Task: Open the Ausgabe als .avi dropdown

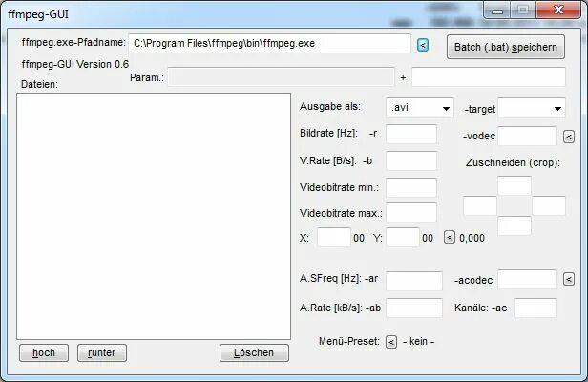Action: click(420, 108)
